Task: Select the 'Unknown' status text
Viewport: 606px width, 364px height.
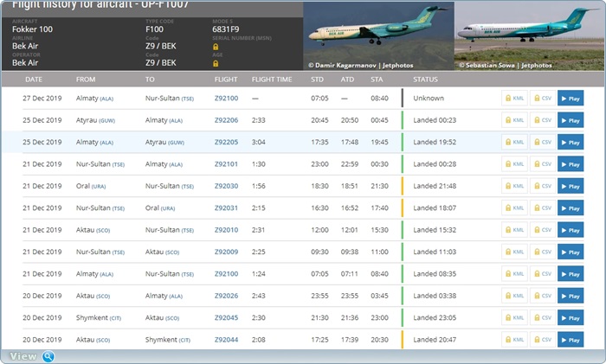Action: coord(429,98)
